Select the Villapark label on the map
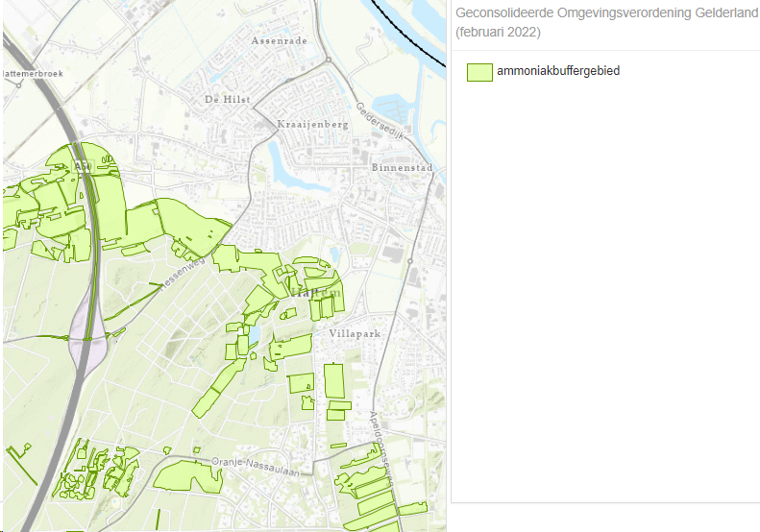760x532 pixels. point(355,333)
